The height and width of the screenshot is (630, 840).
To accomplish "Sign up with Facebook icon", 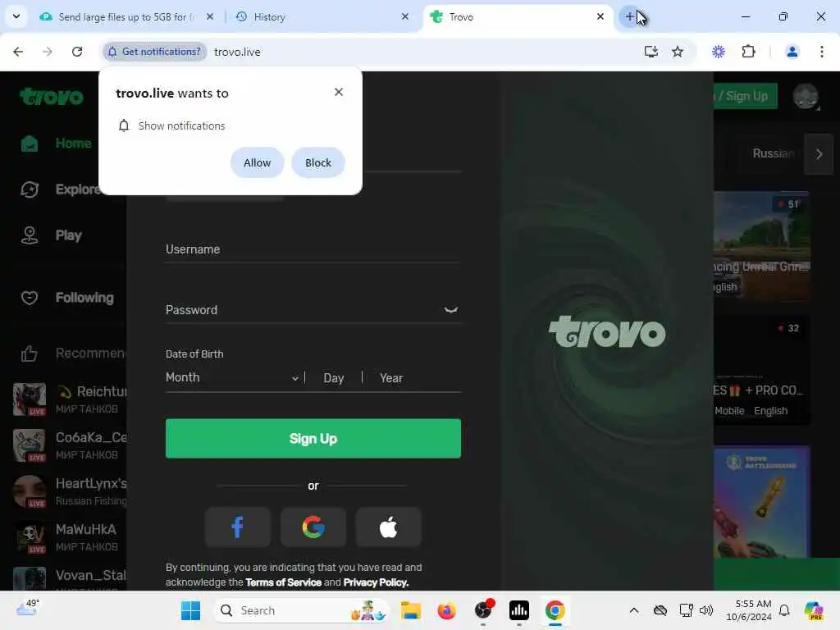I will (x=237, y=527).
